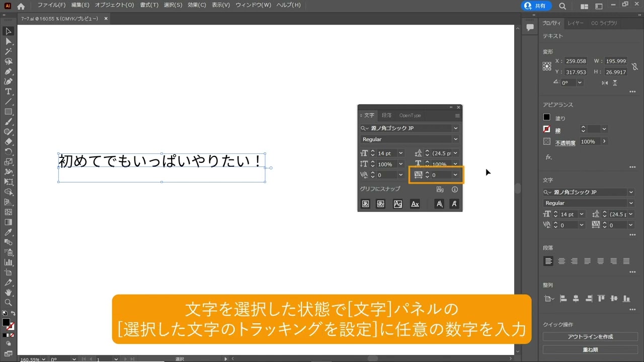The width and height of the screenshot is (644, 362).
Task: Open the オブジェクト(O) menu
Action: (114, 5)
